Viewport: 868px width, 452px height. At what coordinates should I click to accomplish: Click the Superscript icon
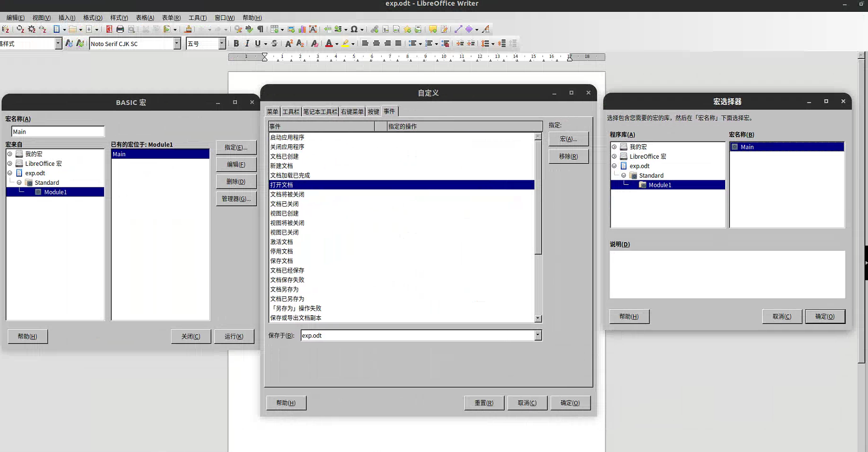[x=289, y=44]
